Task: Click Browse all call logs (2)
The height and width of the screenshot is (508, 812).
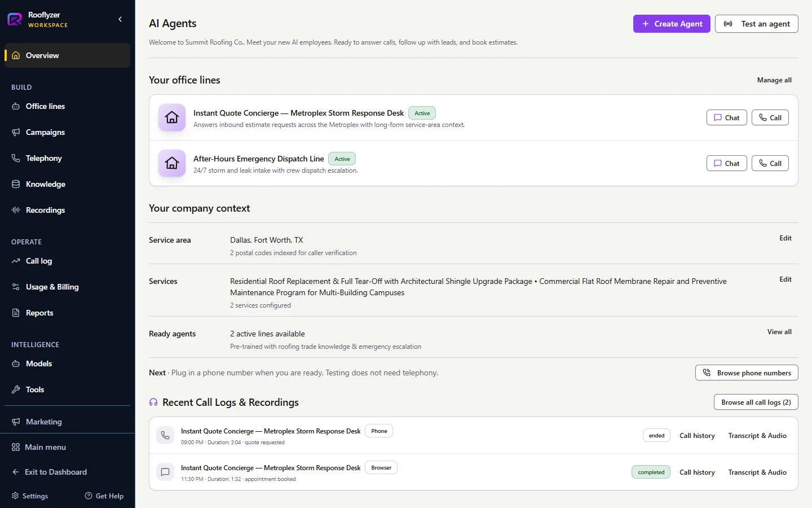Action: 756,402
